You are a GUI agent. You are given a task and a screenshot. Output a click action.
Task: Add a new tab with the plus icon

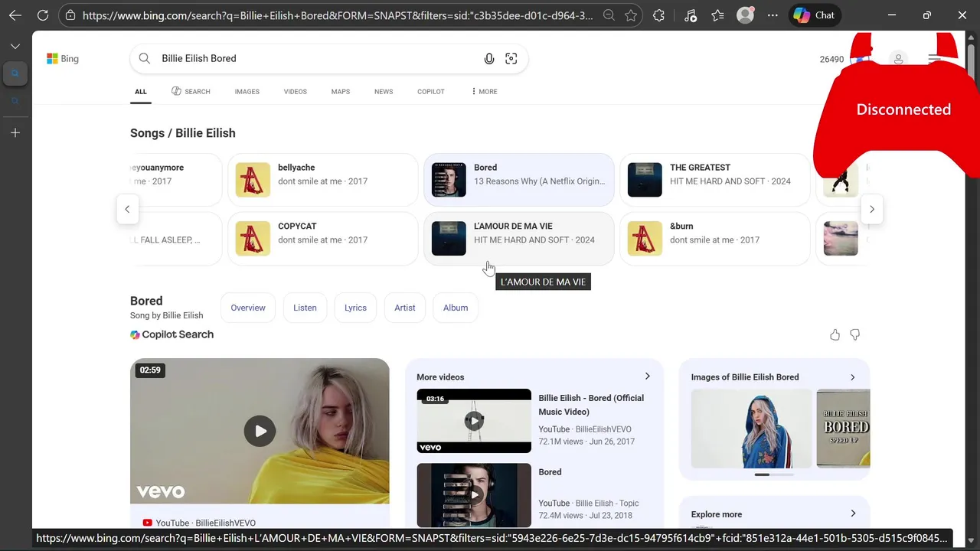pos(15,132)
